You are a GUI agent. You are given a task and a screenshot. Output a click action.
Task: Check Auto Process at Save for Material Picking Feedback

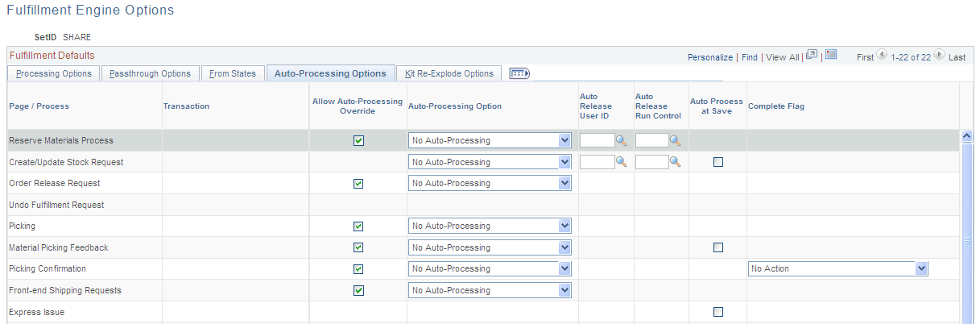coord(718,247)
